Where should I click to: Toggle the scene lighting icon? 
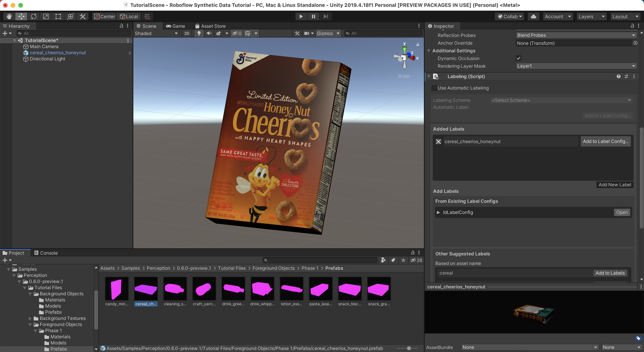(199, 33)
